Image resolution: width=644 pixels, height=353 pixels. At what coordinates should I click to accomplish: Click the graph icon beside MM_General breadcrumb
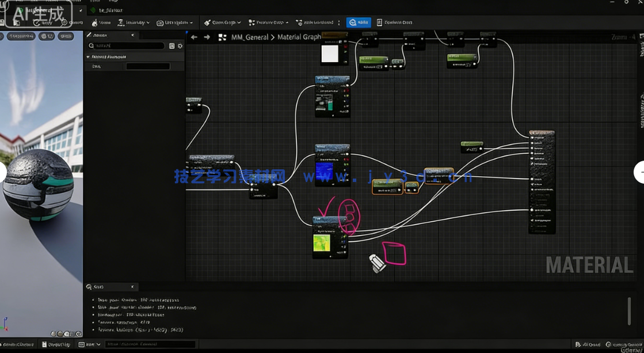click(222, 37)
